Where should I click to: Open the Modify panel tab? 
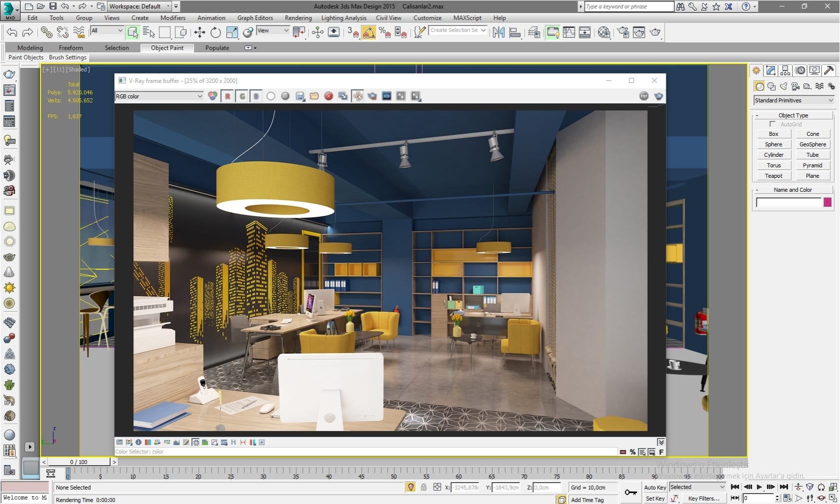point(771,70)
